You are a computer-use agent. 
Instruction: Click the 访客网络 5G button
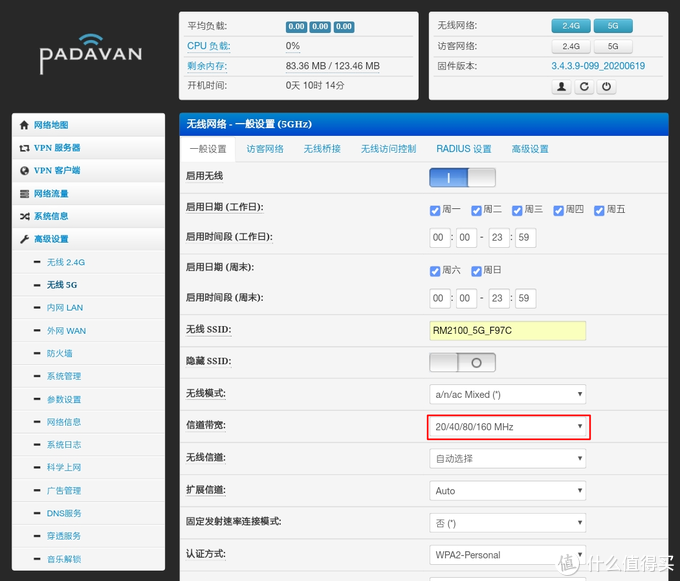(x=613, y=46)
